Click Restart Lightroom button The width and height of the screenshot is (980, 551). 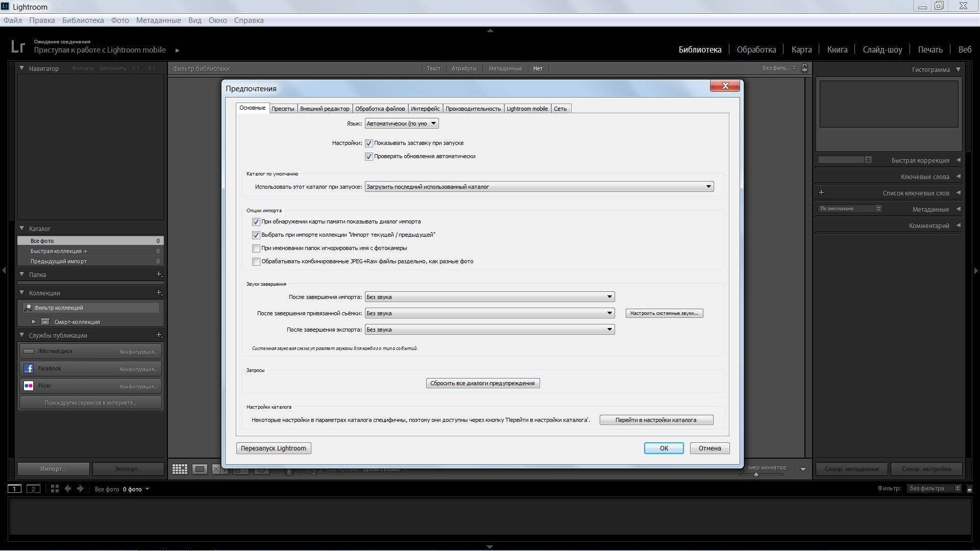coord(274,448)
